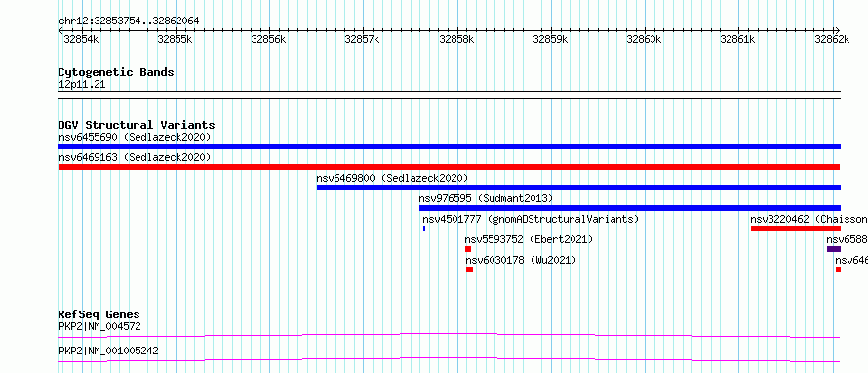Open the nsv6455690 (Sedlazeck2020) label
868x373 pixels.
point(135,137)
